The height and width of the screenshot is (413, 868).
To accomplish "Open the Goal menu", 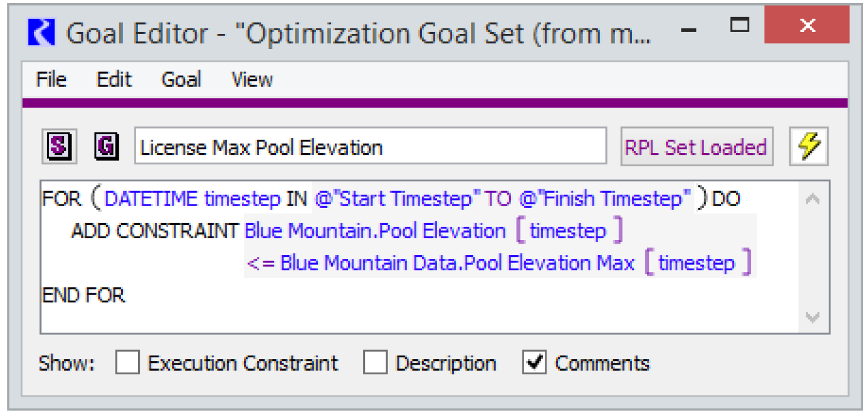I will click(x=181, y=80).
